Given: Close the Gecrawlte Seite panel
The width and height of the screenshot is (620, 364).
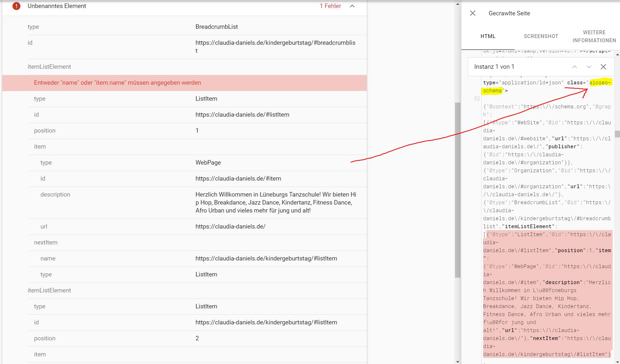Looking at the screenshot, I should coord(473,13).
